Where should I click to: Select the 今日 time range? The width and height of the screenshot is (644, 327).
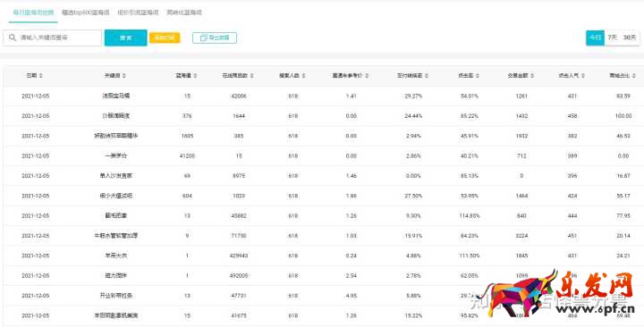[595, 38]
